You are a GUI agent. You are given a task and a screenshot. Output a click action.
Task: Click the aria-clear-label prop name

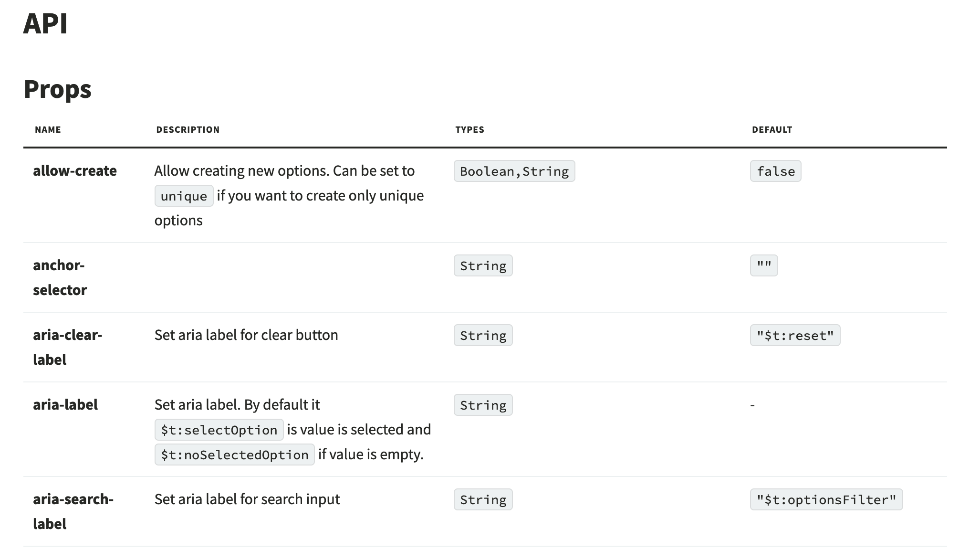pos(67,347)
